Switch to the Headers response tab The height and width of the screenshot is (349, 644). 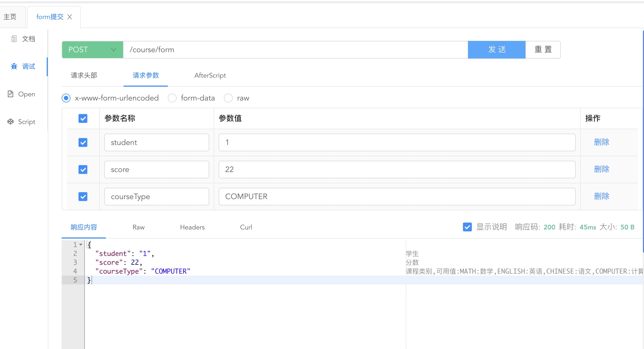point(192,227)
